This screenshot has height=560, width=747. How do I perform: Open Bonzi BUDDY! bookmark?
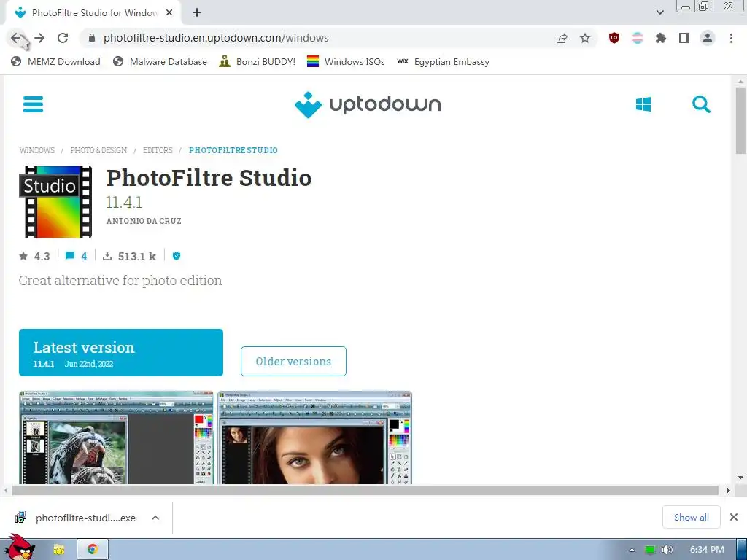[x=258, y=61]
